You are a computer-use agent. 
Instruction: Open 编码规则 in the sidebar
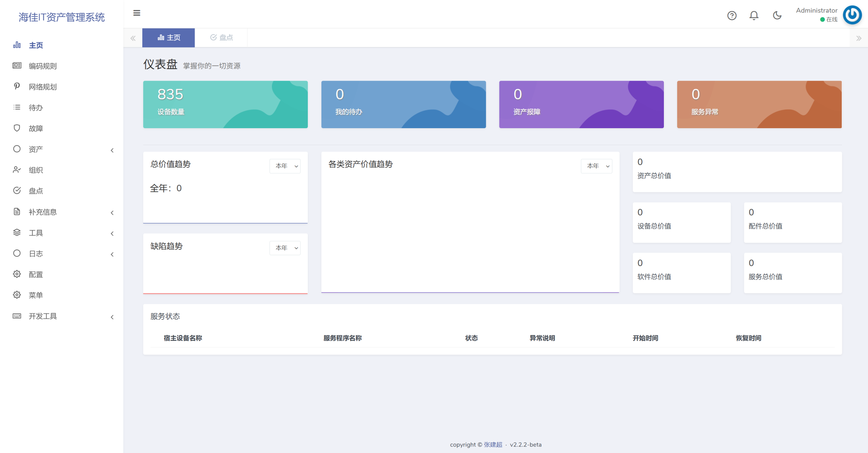[62, 66]
